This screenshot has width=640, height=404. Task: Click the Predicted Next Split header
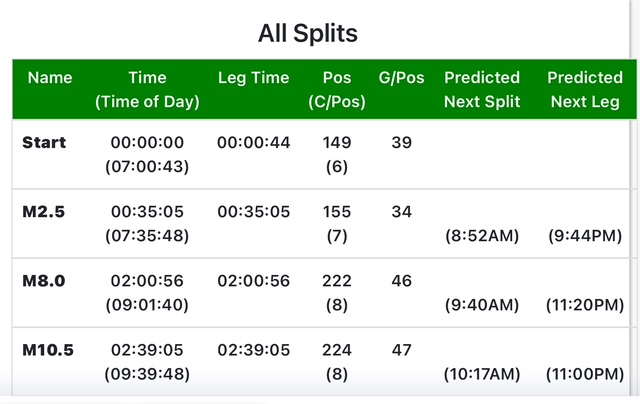point(482,89)
